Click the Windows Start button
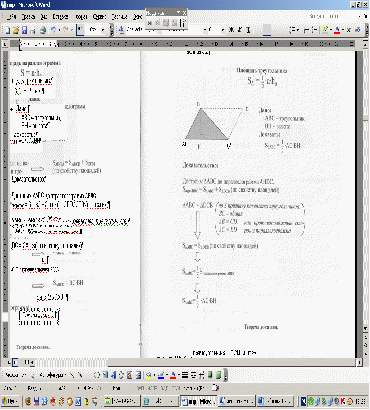This screenshot has width=370, height=410. [x=10, y=401]
